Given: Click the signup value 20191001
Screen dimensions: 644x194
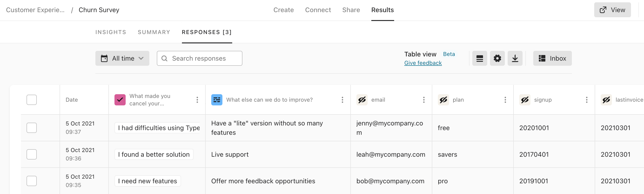Looking at the screenshot, I should pos(534,181).
